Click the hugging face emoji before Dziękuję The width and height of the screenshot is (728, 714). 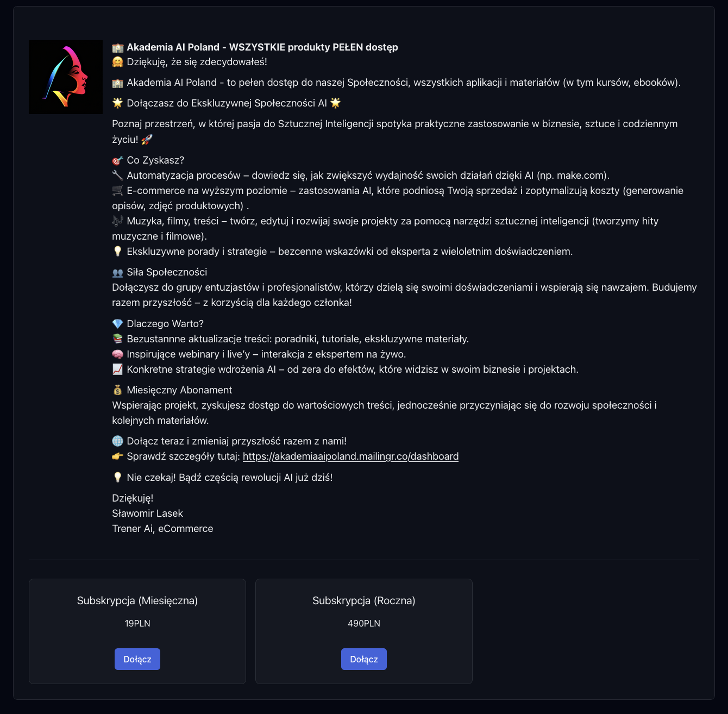click(x=118, y=62)
